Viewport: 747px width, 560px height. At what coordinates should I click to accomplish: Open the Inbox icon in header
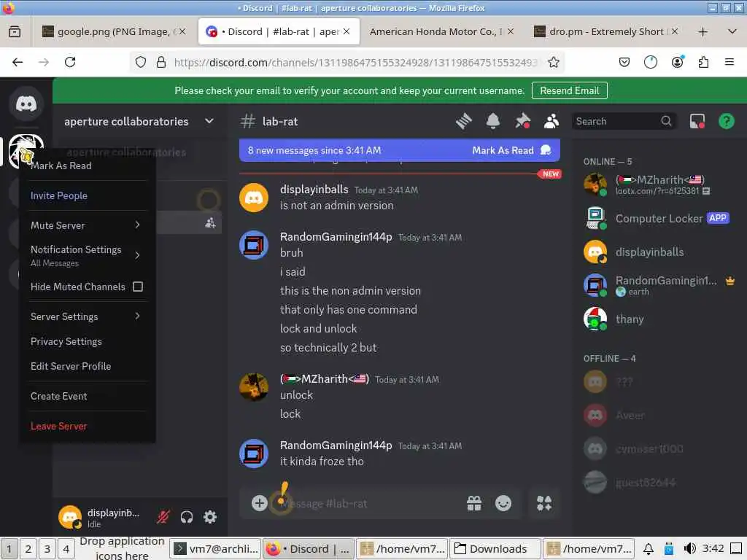pyautogui.click(x=697, y=122)
